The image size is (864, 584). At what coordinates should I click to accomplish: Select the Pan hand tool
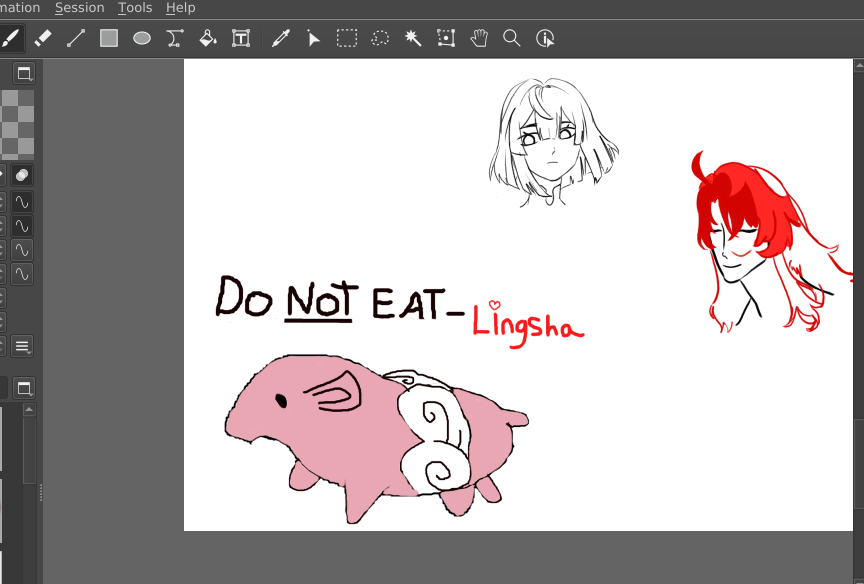[479, 39]
